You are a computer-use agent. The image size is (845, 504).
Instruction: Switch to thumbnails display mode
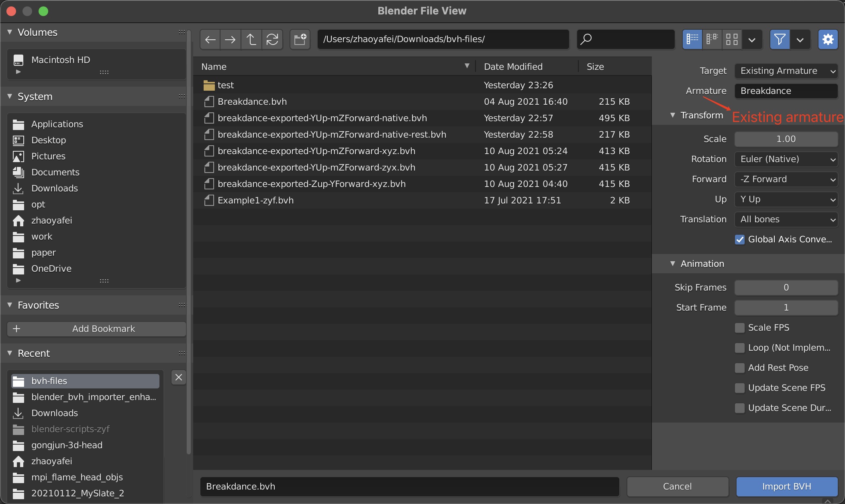point(732,39)
